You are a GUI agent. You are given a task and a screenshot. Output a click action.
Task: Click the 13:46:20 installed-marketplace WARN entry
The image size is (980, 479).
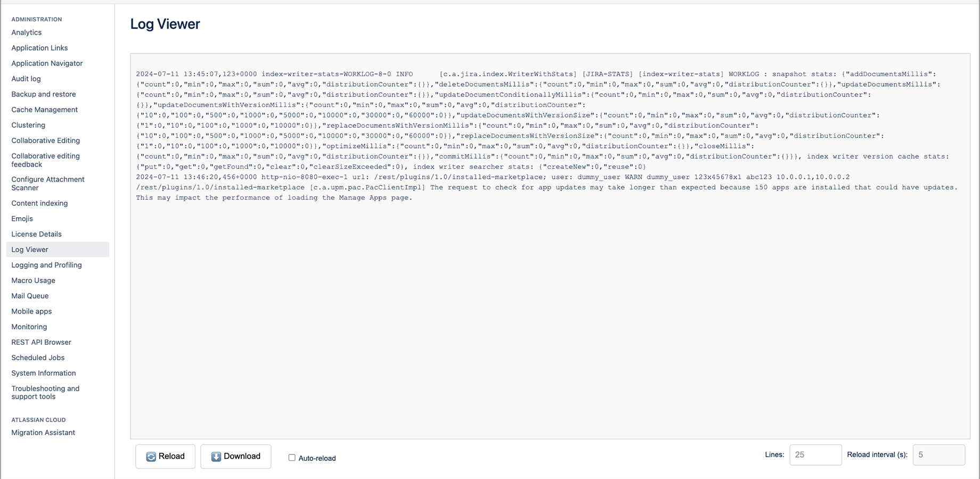[x=546, y=187]
